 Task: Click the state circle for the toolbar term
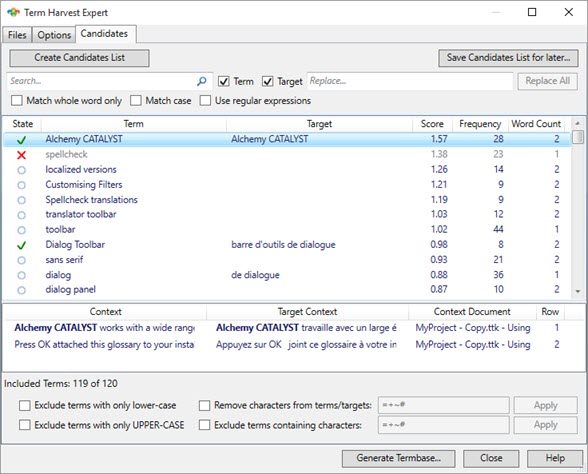click(21, 230)
